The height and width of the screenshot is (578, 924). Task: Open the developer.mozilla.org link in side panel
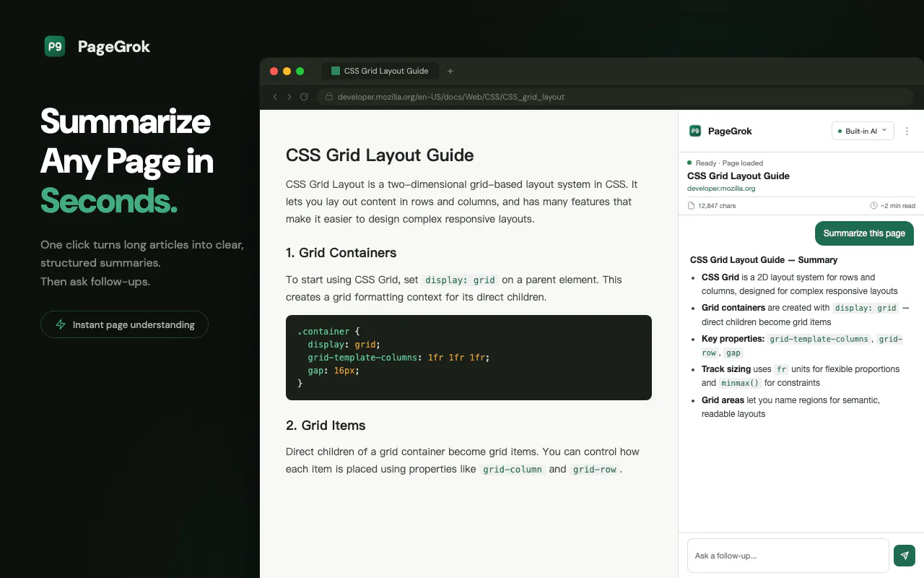tap(721, 189)
